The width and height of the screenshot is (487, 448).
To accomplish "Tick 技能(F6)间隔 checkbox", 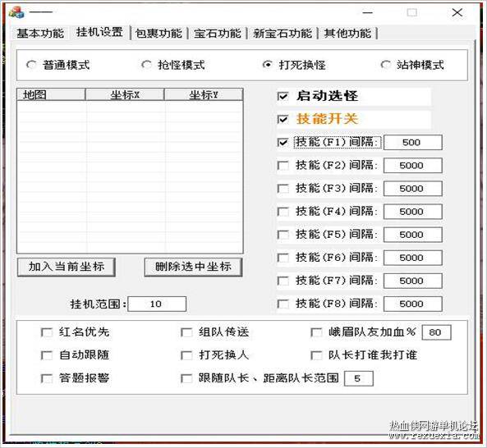I will 283,258.
